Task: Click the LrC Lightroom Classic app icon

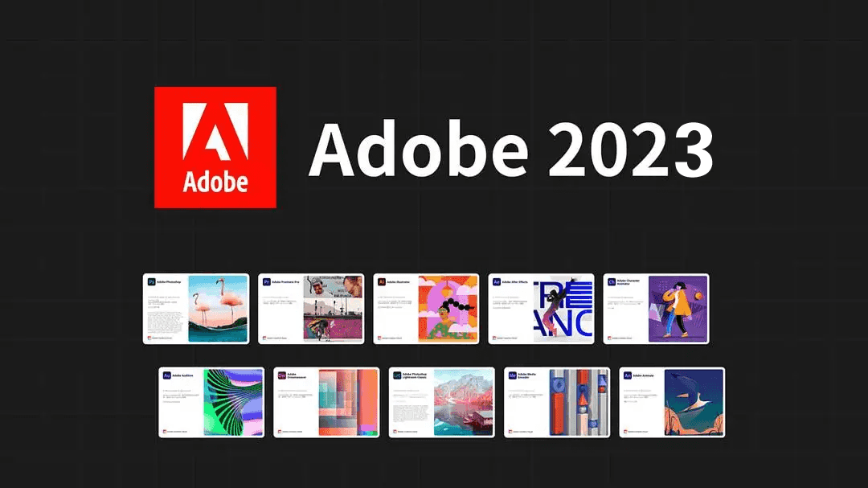Action: click(397, 375)
